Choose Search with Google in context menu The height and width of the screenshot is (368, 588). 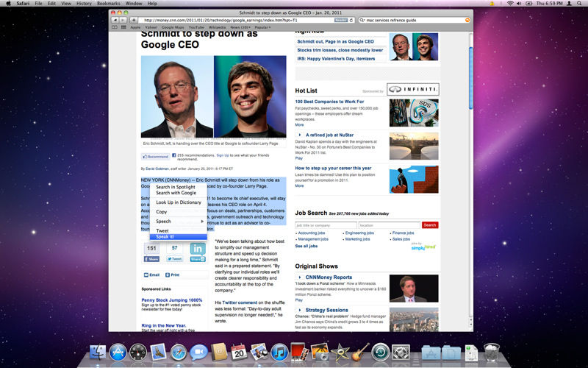[178, 193]
